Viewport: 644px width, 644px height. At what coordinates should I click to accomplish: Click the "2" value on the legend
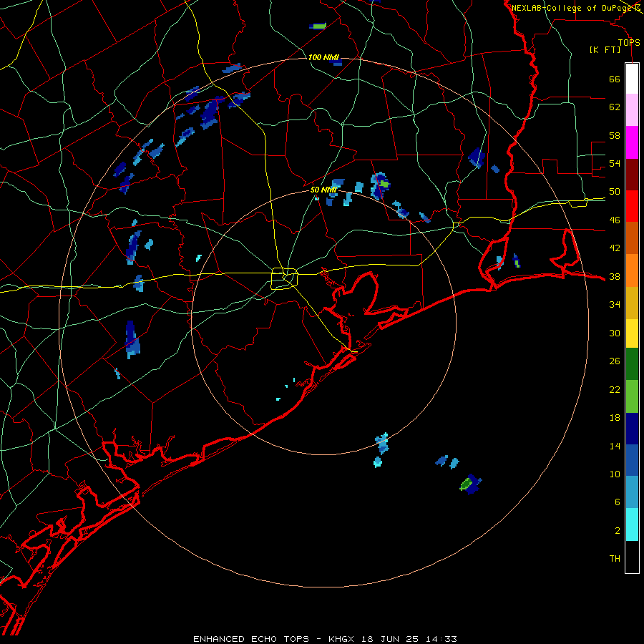[x=618, y=531]
